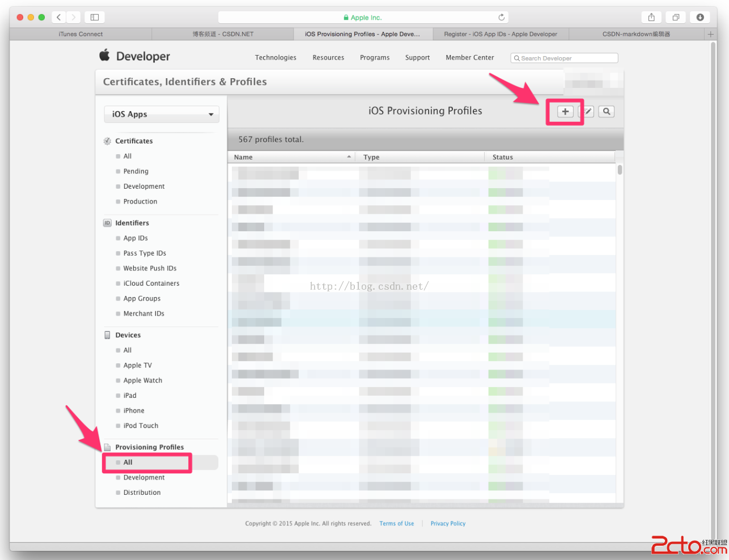
Task: Select the iOS Provisioning Profiles tab
Action: (363, 34)
